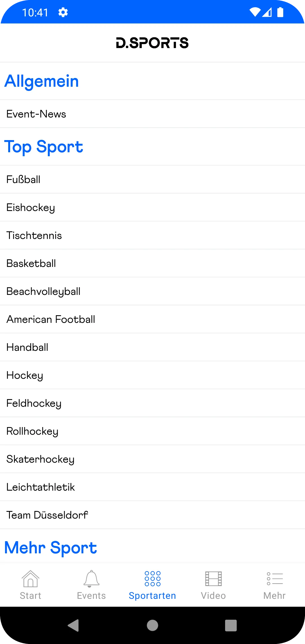Open Events via the bell icon
Viewport: 305px width, 644px height.
coord(91,579)
